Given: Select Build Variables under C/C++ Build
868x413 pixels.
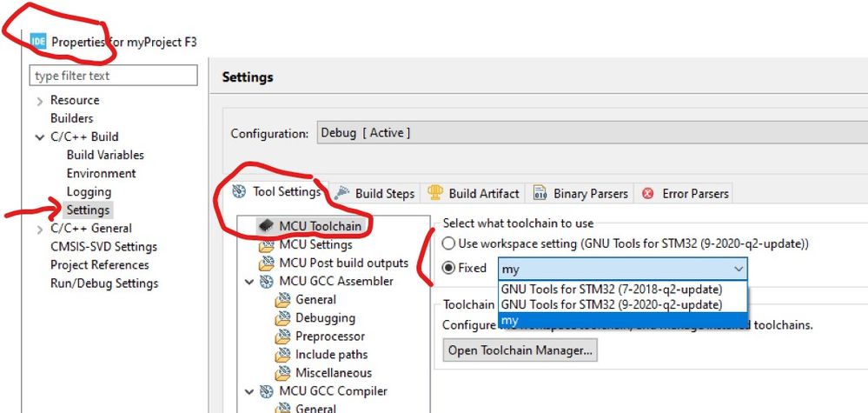Looking at the screenshot, I should [x=105, y=155].
